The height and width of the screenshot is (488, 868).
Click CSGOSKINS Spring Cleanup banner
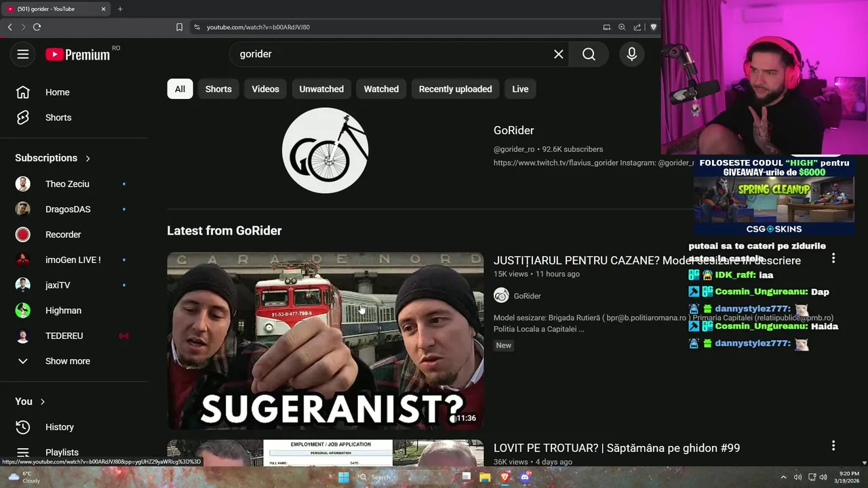click(774, 197)
